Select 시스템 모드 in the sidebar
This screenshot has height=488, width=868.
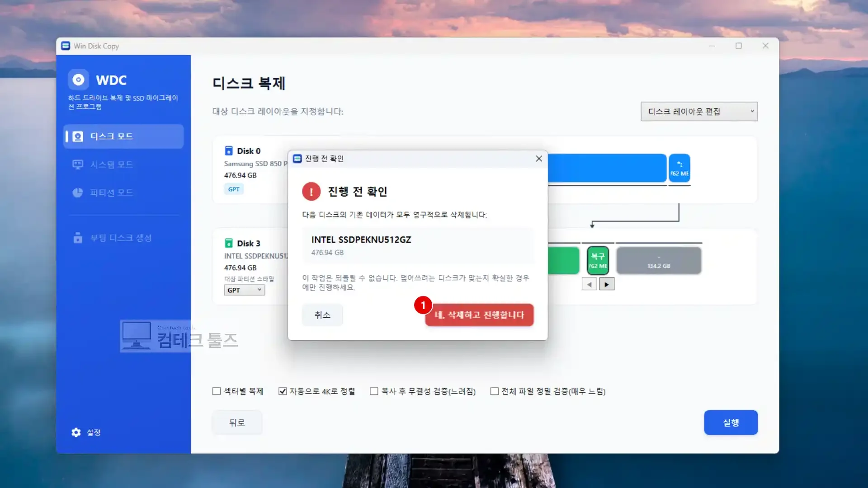coord(123,164)
